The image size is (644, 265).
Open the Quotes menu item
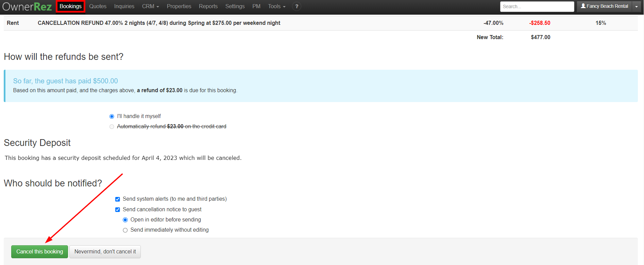98,6
